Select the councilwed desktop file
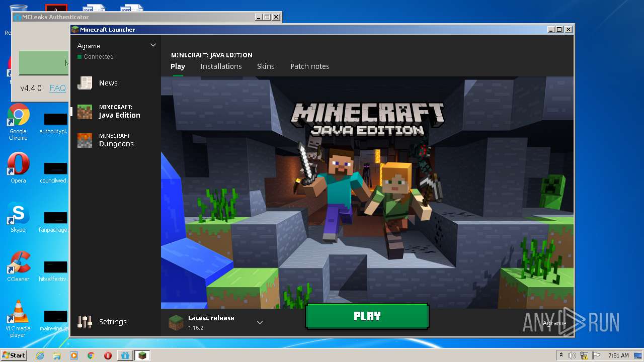The width and height of the screenshot is (644, 362). coord(55,173)
